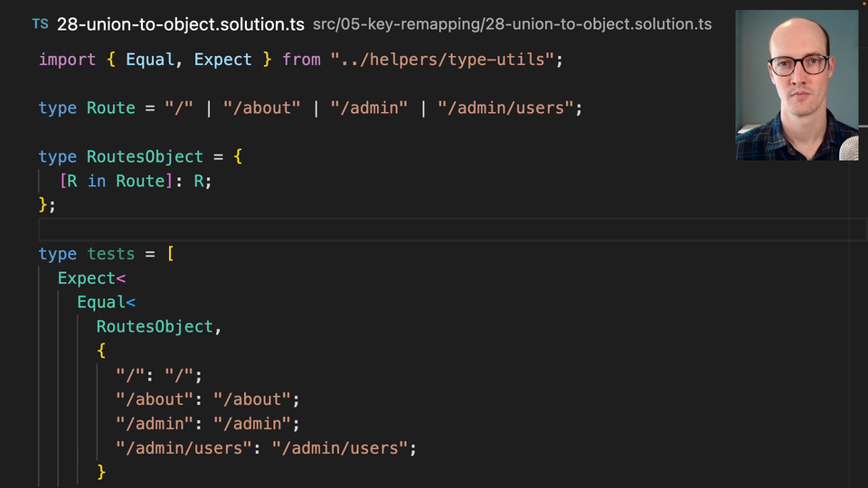Image resolution: width=868 pixels, height=488 pixels.
Task: Click the presenter webcam thumbnail
Action: [797, 86]
